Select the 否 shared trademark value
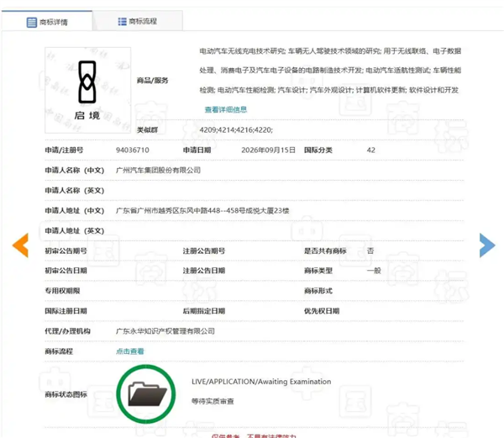The image size is (504, 438). click(x=370, y=251)
